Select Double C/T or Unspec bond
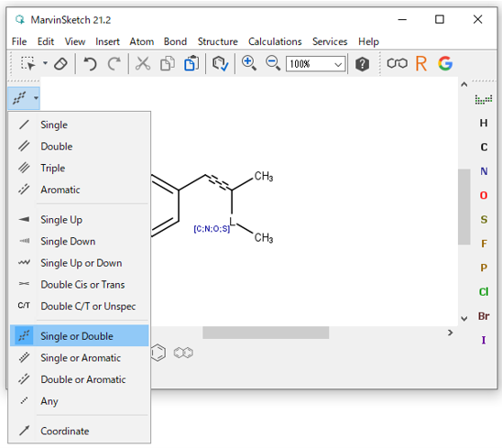502x448 pixels. point(80,306)
